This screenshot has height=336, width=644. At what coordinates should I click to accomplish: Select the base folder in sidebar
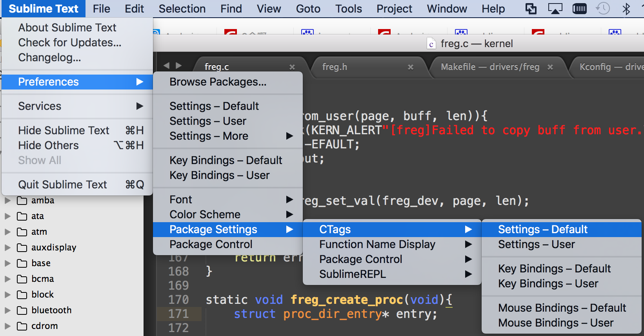pos(41,263)
